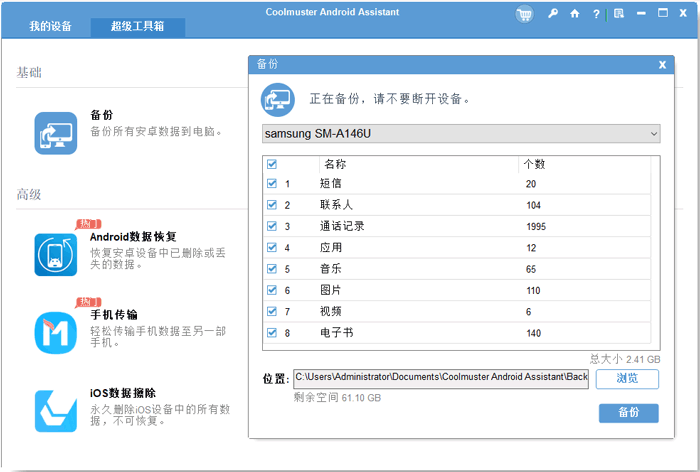700x472 pixels.
Task: Select the 短信 name cell
Action: pyautogui.click(x=331, y=184)
